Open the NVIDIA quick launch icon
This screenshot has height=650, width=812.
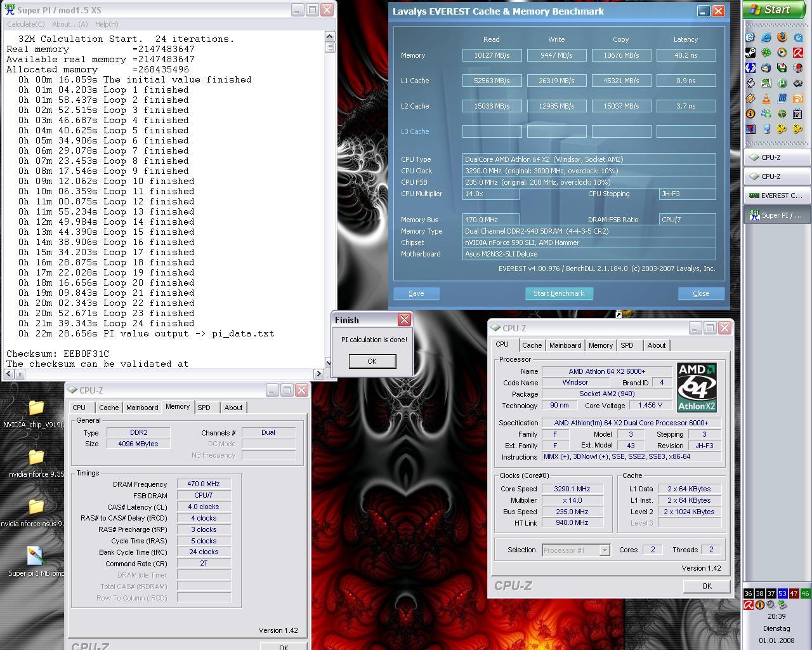click(x=766, y=83)
